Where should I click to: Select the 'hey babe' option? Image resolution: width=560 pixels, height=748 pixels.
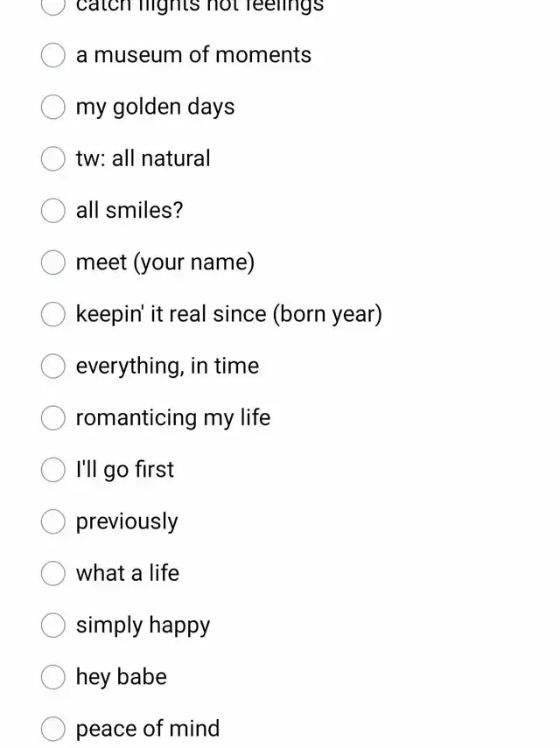click(x=53, y=677)
